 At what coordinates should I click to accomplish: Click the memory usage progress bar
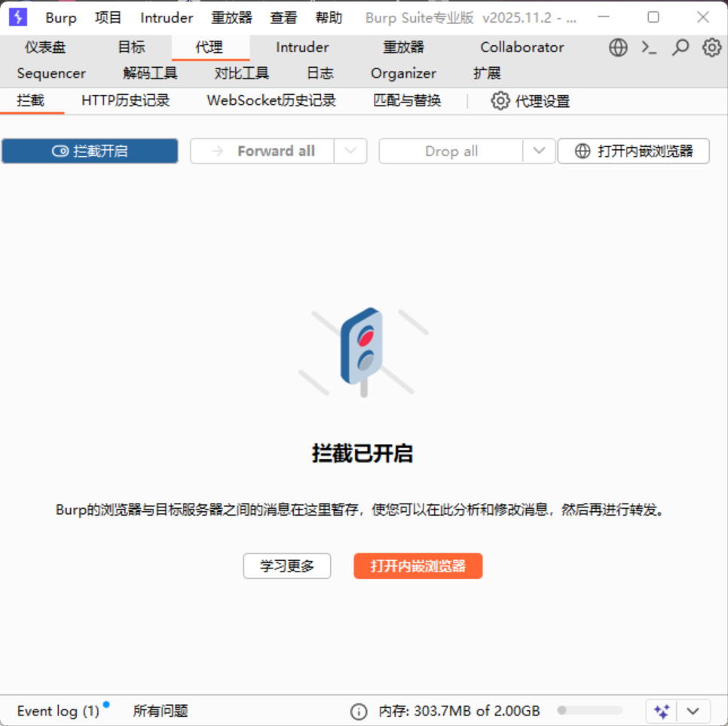pyautogui.click(x=589, y=710)
